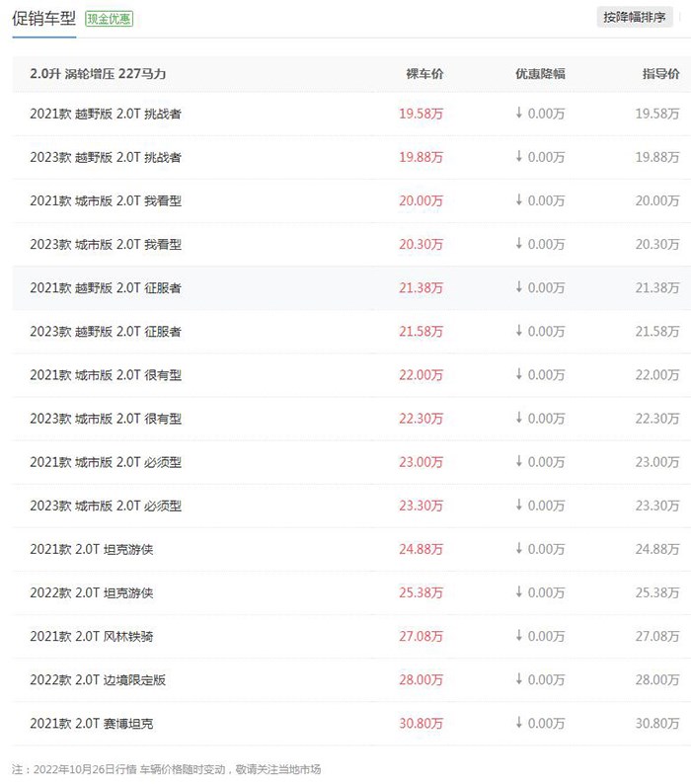This screenshot has height=784, width=691.
Task: Click the 2.0升 涡轮增压 227马力 group header
Action: (98, 74)
